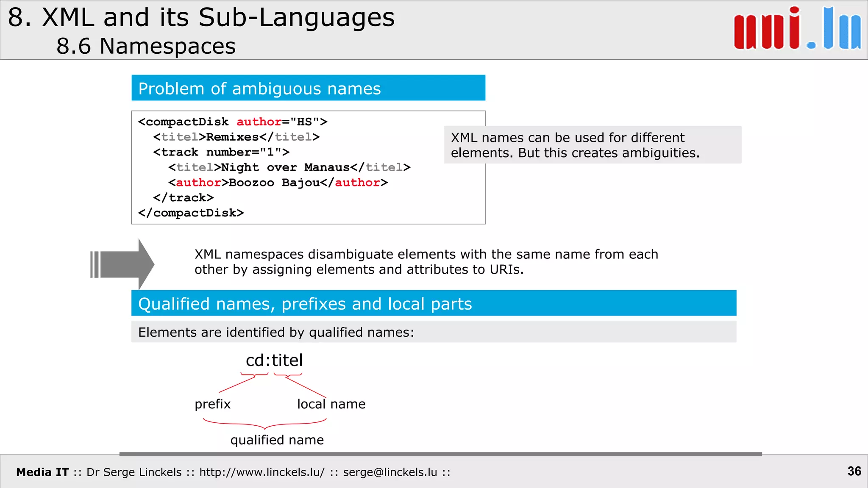The height and width of the screenshot is (488, 868).
Task: Click the example 'cd:titel'
Action: [274, 360]
